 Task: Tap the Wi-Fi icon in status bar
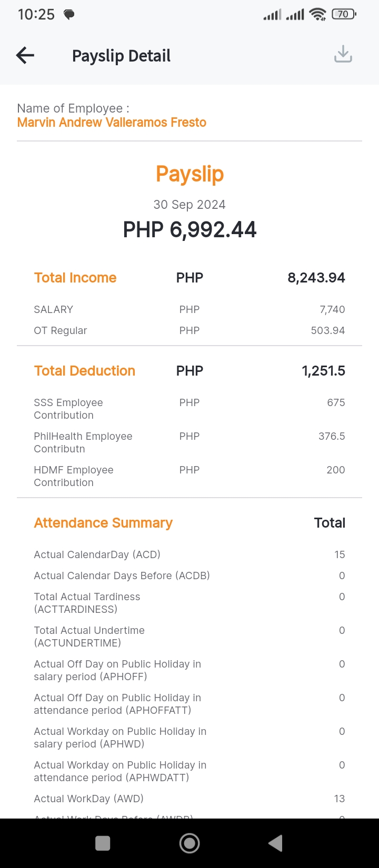pyautogui.click(x=318, y=14)
